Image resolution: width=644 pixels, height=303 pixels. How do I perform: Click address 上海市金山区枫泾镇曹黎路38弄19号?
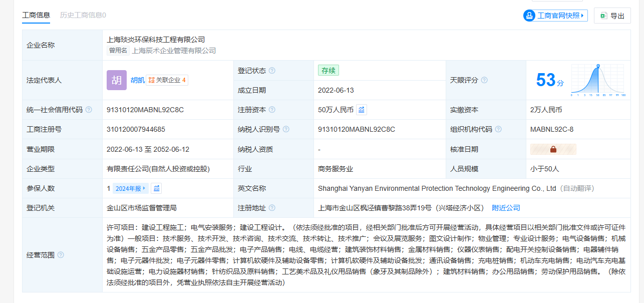pyautogui.click(x=401, y=208)
